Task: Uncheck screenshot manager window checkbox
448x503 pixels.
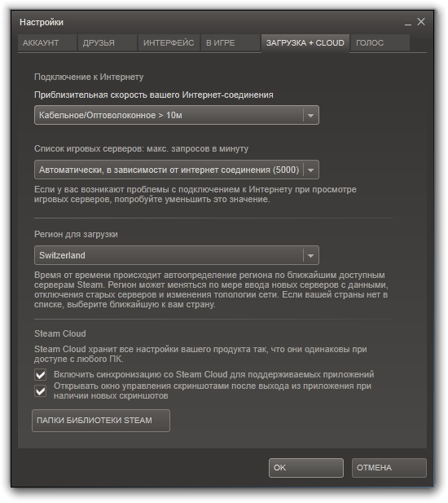Action: 41,391
